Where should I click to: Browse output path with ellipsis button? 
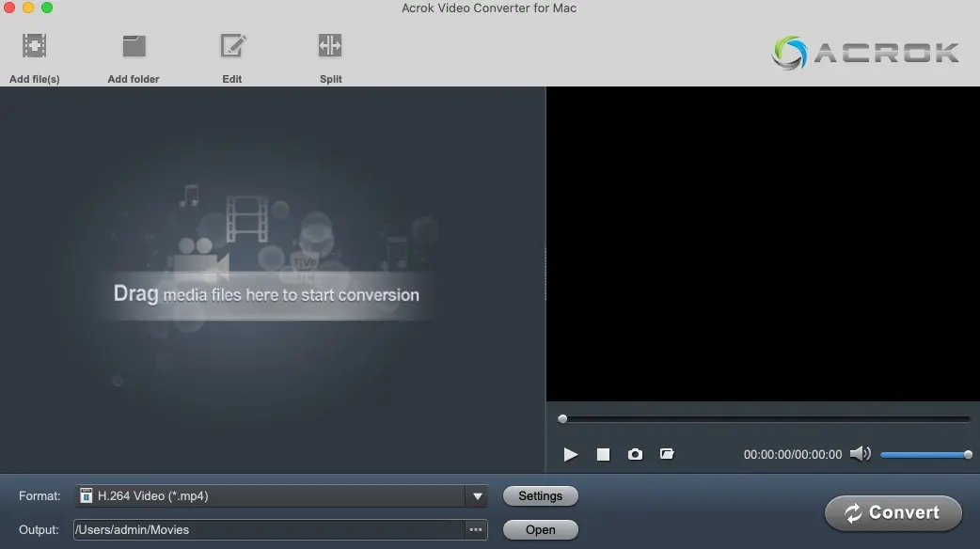click(x=476, y=530)
